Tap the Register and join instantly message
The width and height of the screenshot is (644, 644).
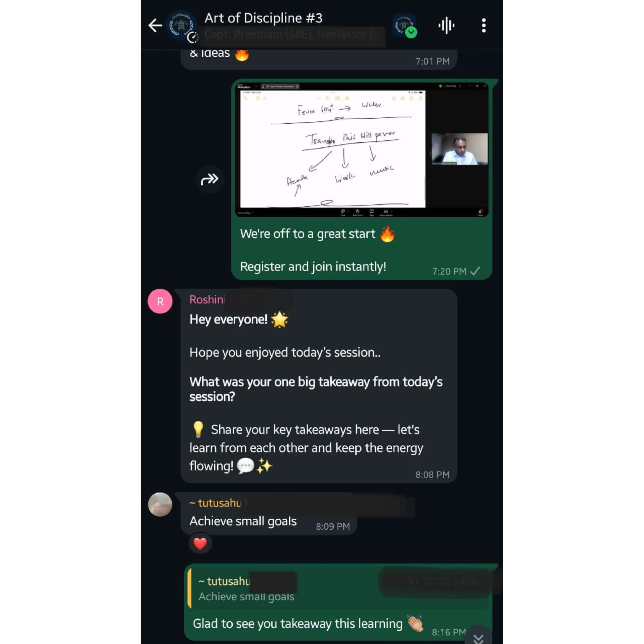click(313, 267)
